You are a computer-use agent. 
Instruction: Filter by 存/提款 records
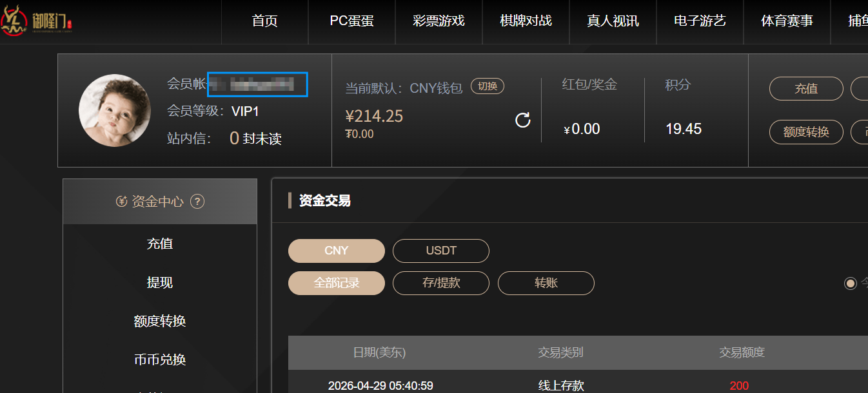click(441, 283)
